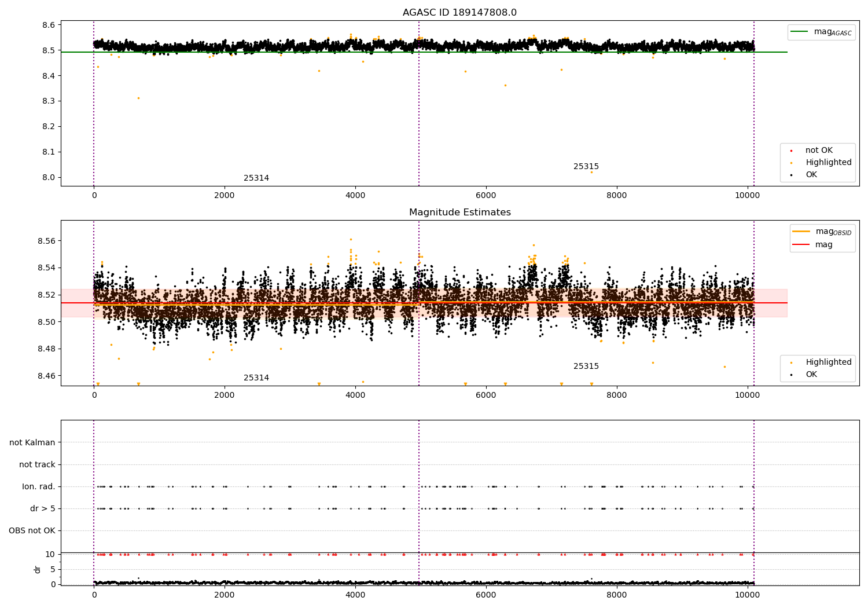Click the orange line swatch for mag OBSID
This screenshot has height=608, width=868.
pos(801,232)
